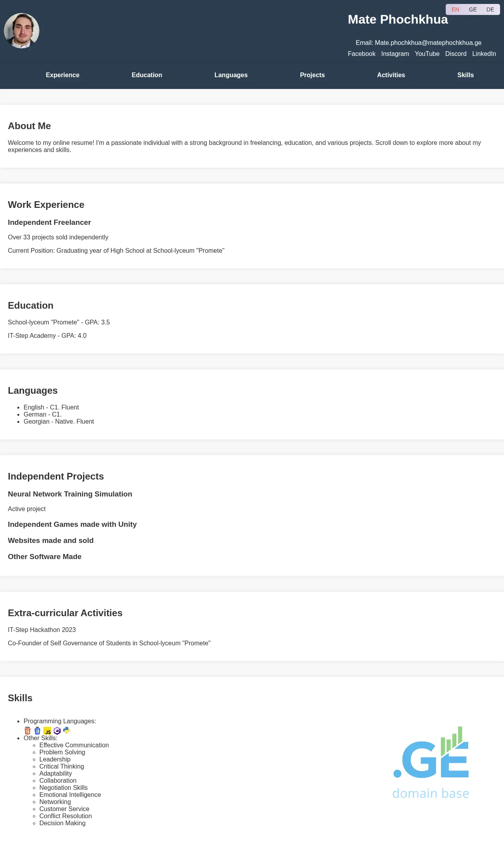Open the Facebook profile link
Image resolution: width=504 pixels, height=841 pixels.
tap(361, 54)
